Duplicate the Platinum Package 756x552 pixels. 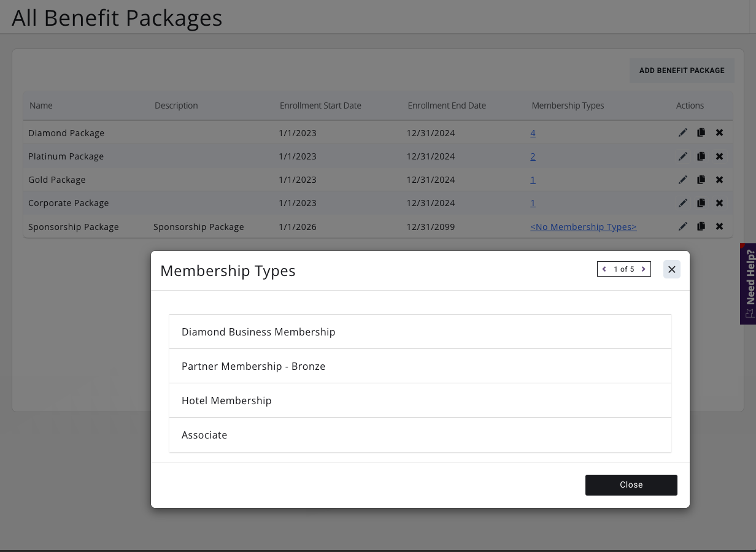pos(701,156)
